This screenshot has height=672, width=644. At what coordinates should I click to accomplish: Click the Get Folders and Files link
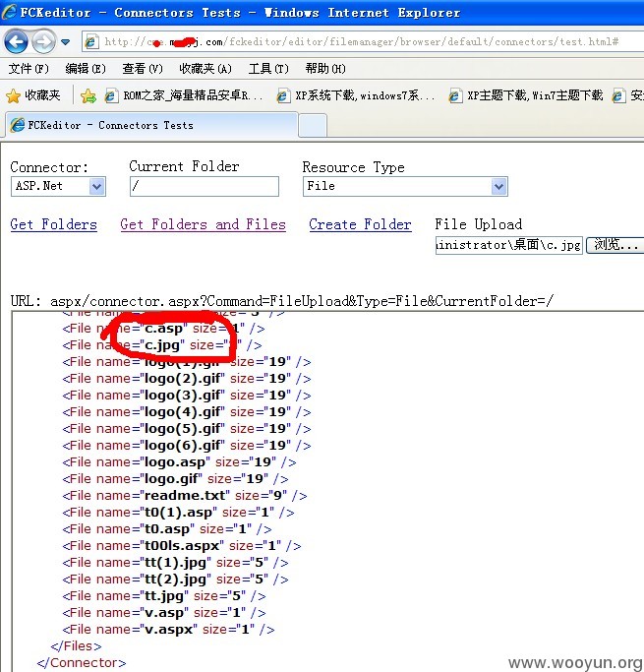[203, 224]
